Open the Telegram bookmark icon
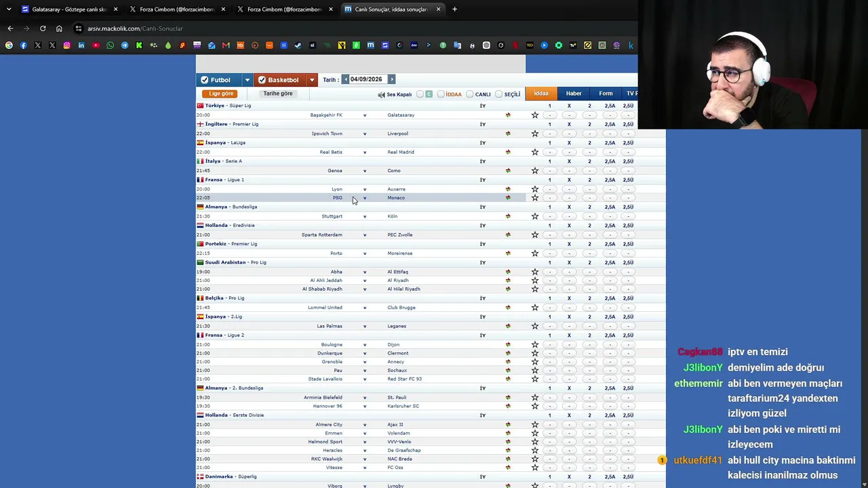868x488 pixels. pos(125,45)
